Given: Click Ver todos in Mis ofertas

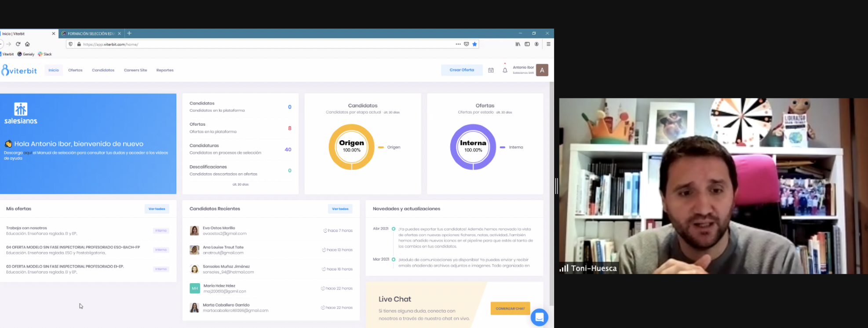Looking at the screenshot, I should coord(157,209).
